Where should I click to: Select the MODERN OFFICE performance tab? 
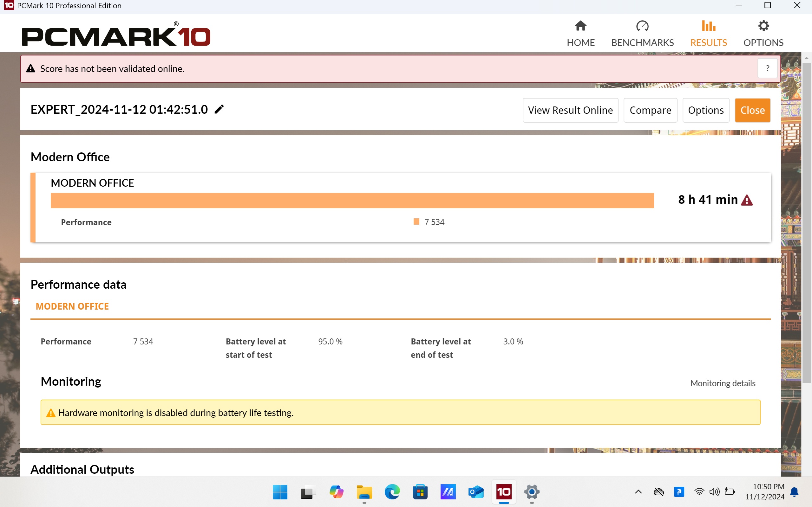pos(72,306)
